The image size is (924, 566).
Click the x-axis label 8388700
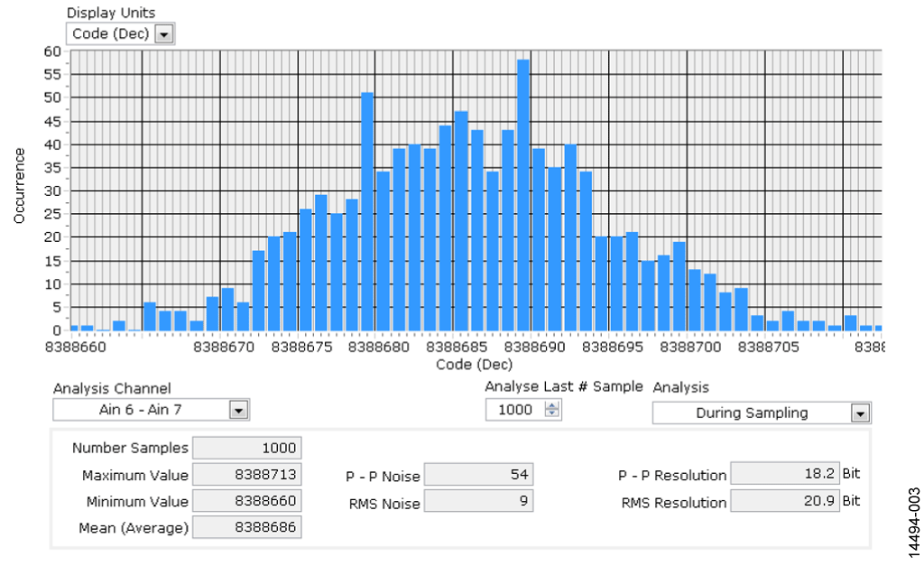690,348
